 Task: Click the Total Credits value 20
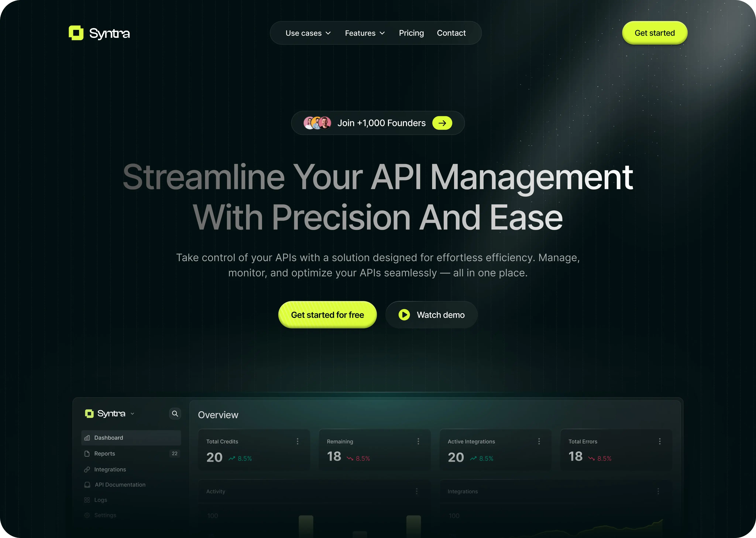pyautogui.click(x=214, y=457)
